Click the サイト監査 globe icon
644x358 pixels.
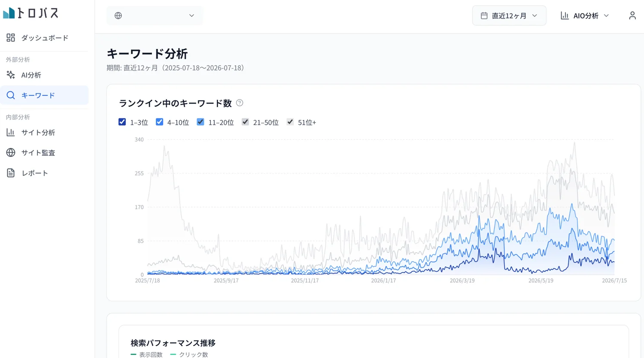(x=11, y=153)
